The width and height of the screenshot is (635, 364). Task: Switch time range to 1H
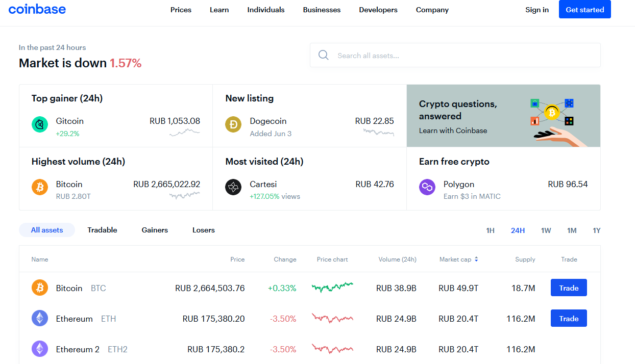click(490, 230)
